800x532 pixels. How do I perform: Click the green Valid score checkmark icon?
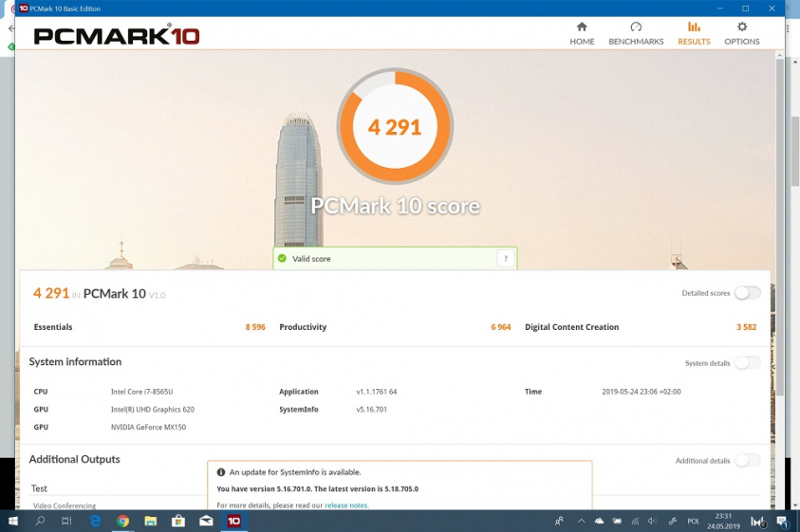[282, 259]
